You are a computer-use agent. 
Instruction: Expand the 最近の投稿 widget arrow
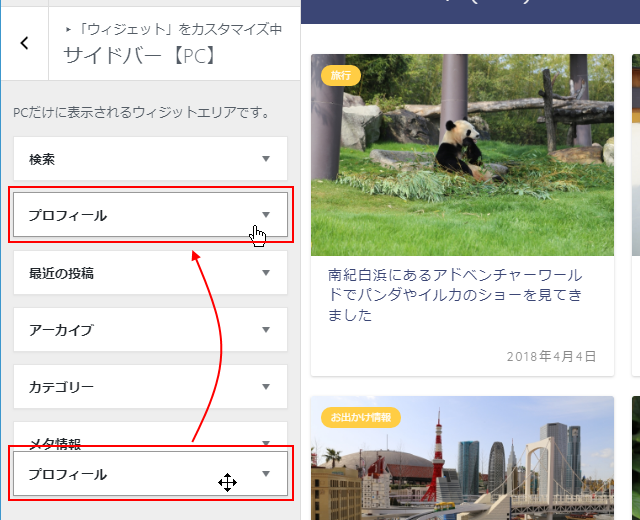pyautogui.click(x=266, y=272)
